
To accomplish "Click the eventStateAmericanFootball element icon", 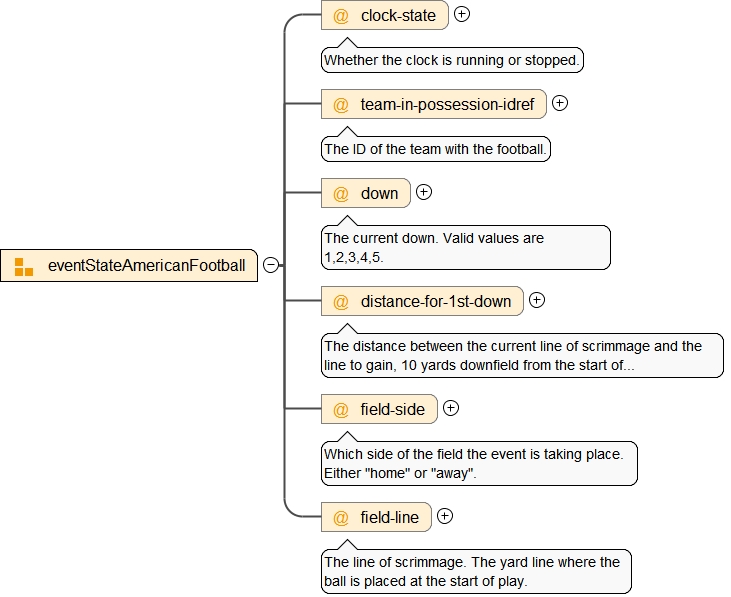I will point(24,266).
